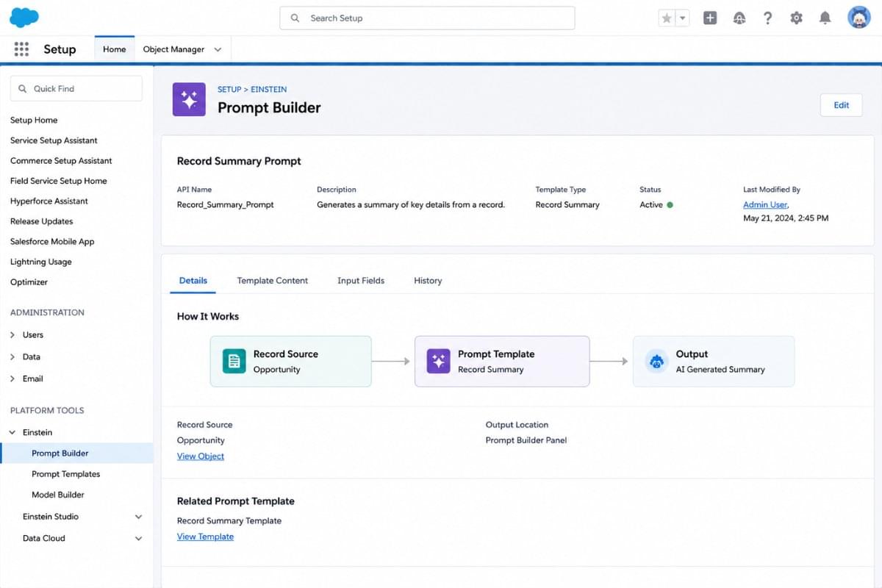
Task: Click the Output AI Generated Summary card
Action: tap(714, 361)
